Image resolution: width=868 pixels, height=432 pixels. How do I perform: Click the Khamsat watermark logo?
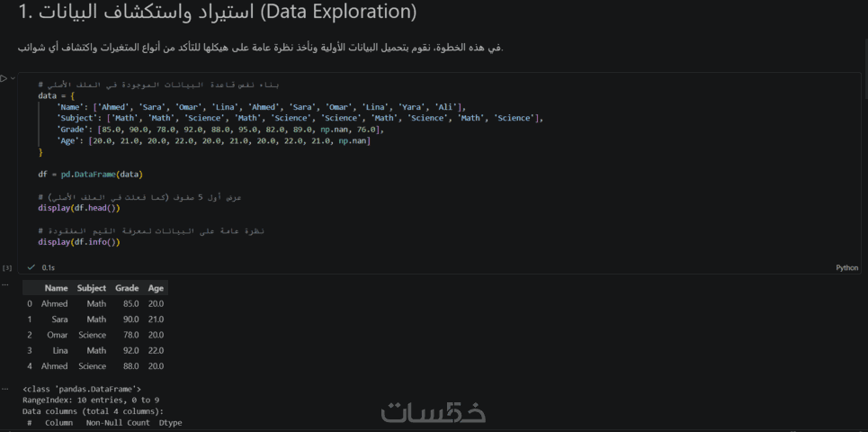433,412
